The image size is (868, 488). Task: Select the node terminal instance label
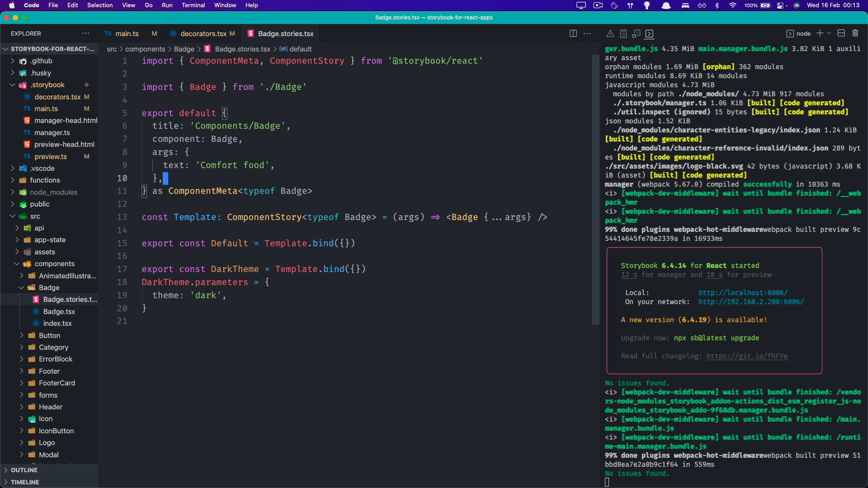798,33
